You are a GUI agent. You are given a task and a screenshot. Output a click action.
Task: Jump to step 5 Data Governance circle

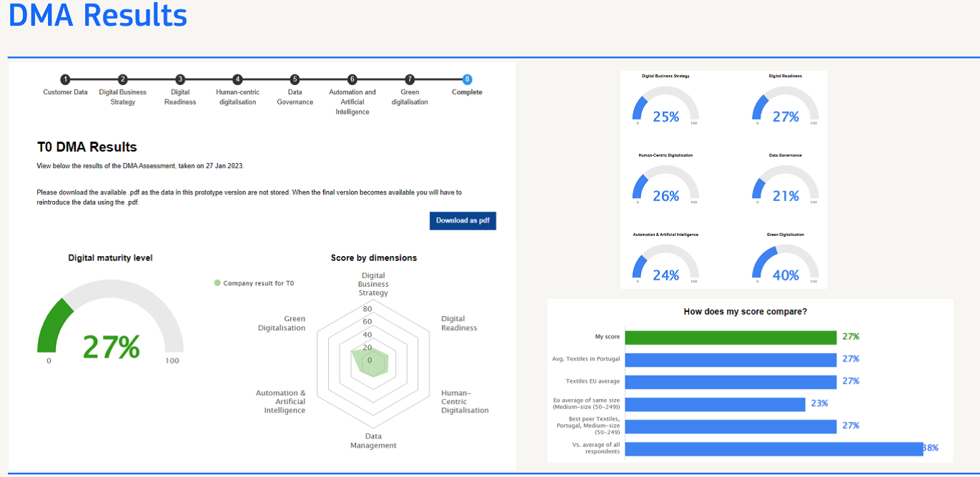pyautogui.click(x=295, y=79)
